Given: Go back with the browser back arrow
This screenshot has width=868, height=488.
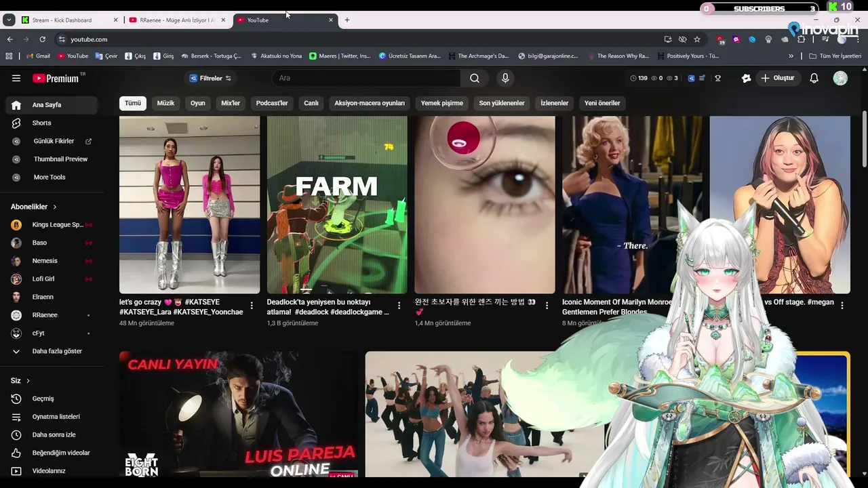Looking at the screenshot, I should [9, 39].
